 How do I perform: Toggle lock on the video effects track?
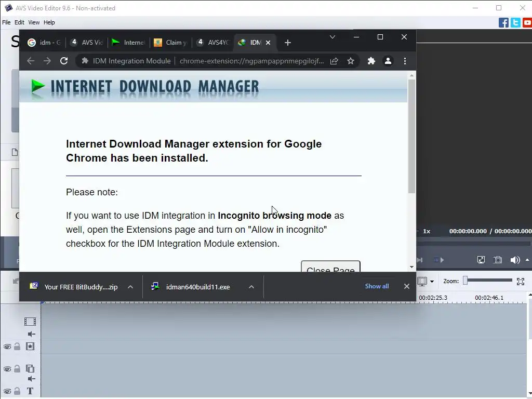[x=17, y=347]
